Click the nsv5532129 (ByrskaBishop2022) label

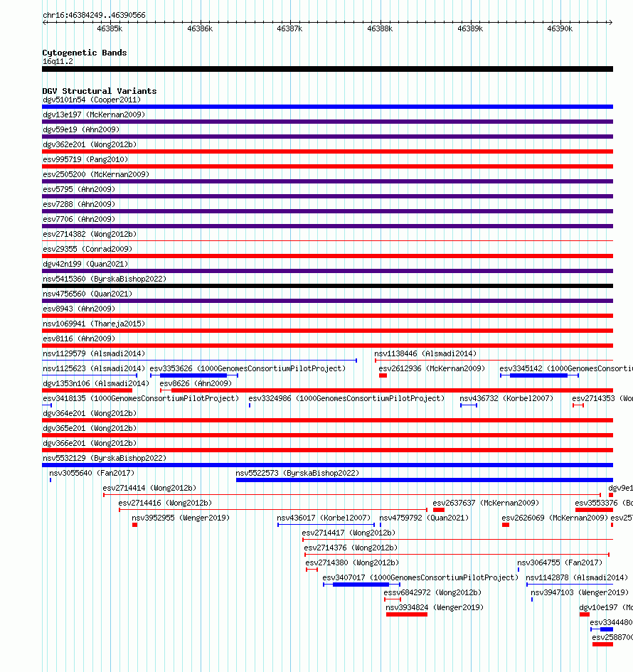click(105, 458)
